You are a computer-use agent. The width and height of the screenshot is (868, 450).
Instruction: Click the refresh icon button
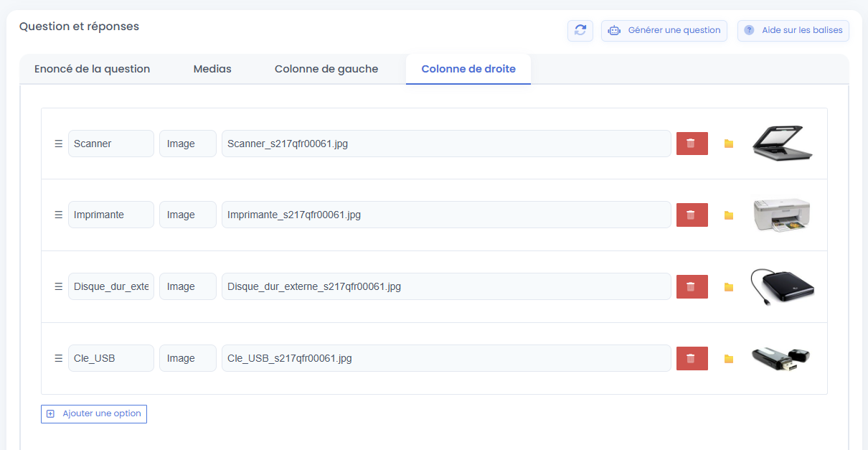[x=580, y=30]
